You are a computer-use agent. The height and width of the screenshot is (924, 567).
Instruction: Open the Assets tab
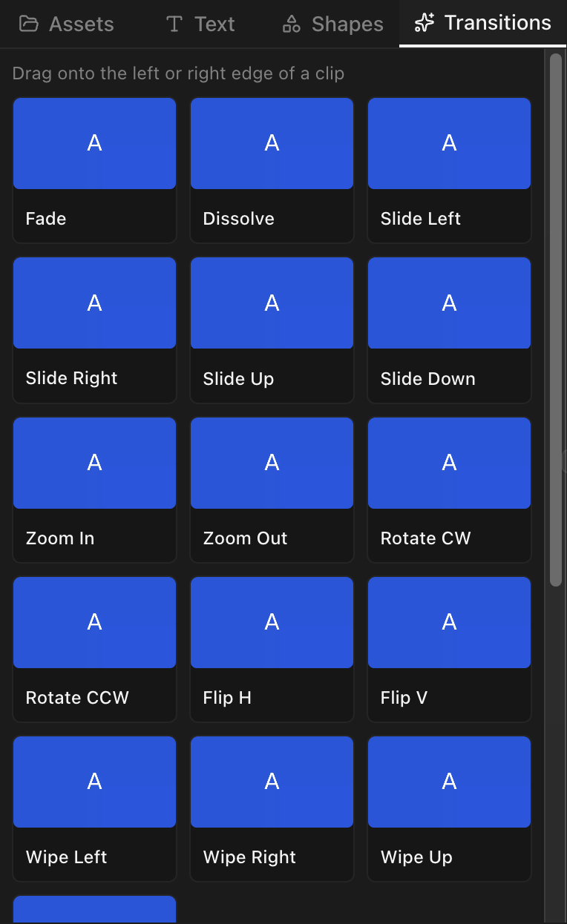pos(67,24)
